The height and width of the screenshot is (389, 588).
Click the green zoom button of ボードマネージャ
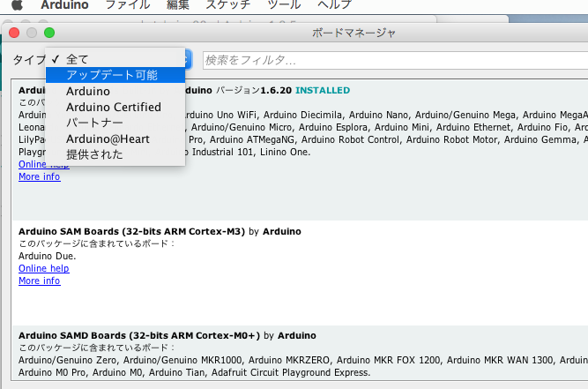pyautogui.click(x=49, y=33)
